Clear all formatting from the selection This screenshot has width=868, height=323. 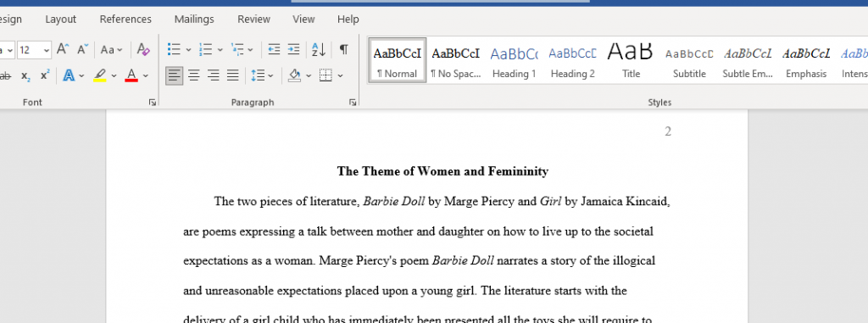click(x=143, y=50)
